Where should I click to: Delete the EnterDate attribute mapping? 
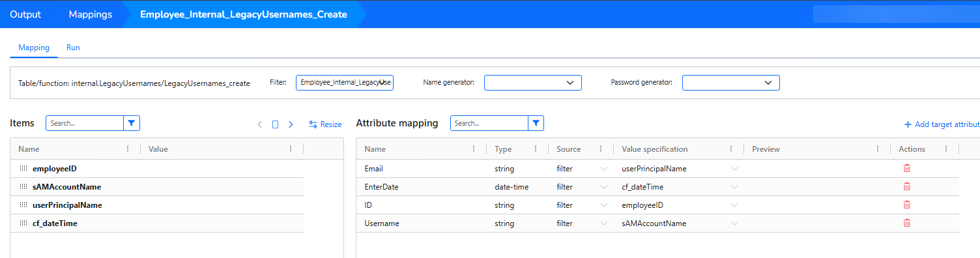(x=906, y=187)
